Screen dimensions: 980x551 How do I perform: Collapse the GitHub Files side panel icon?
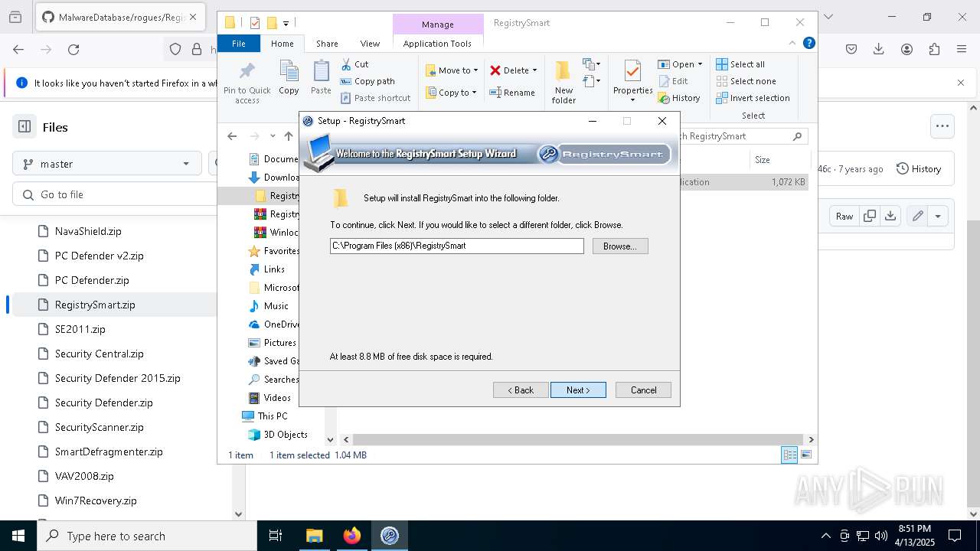click(x=24, y=127)
